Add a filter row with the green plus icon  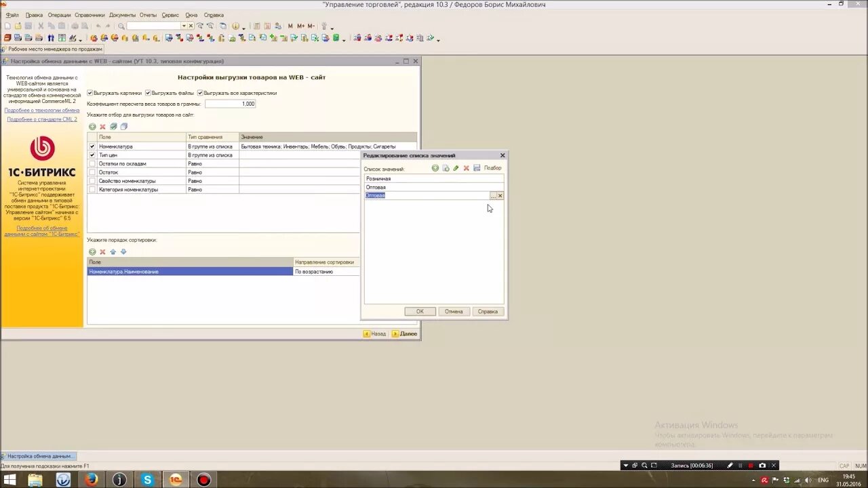[92, 127]
